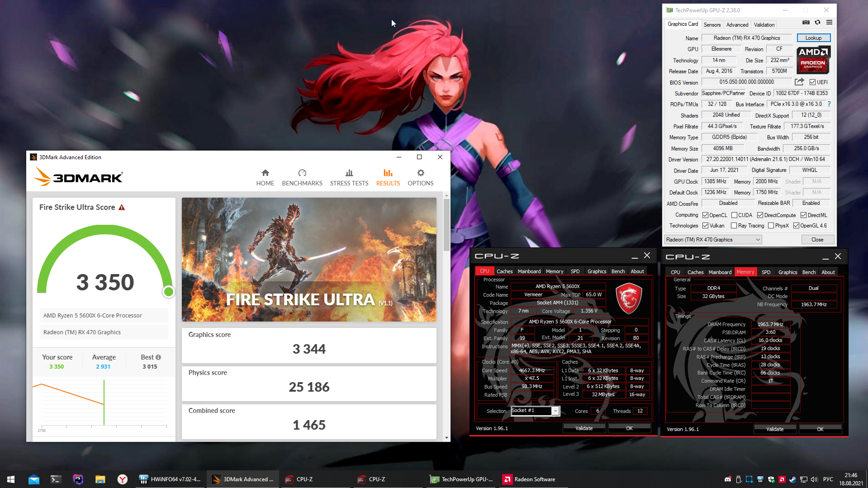Click Validate in left CPU-Z window
The height and width of the screenshot is (488, 868).
pyautogui.click(x=584, y=428)
